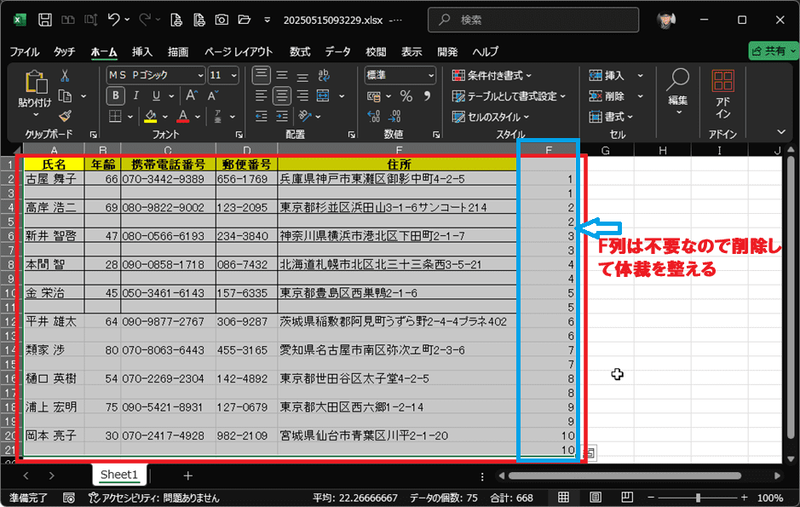800x507 pixels.
Task: Click the Increase Indent icon
Action: click(282, 116)
